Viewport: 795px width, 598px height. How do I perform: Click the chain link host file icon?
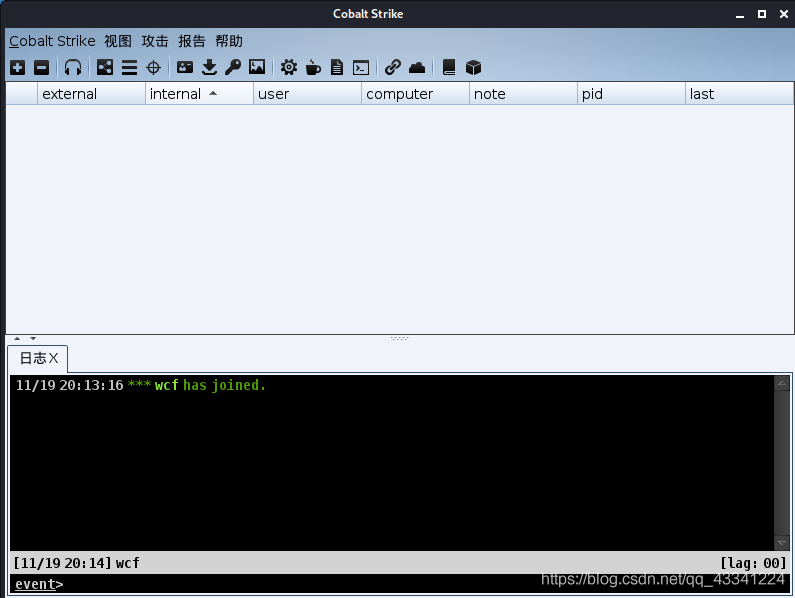coord(392,67)
